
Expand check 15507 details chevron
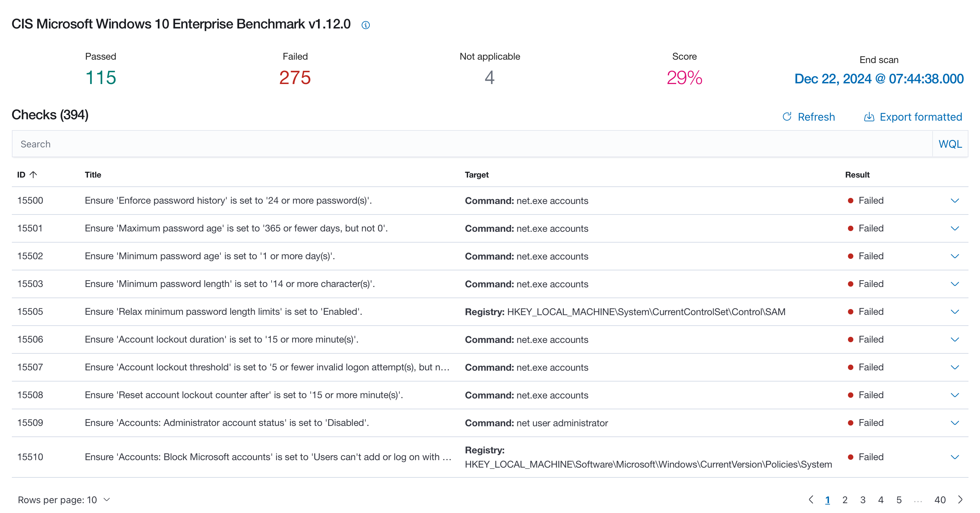(x=955, y=367)
